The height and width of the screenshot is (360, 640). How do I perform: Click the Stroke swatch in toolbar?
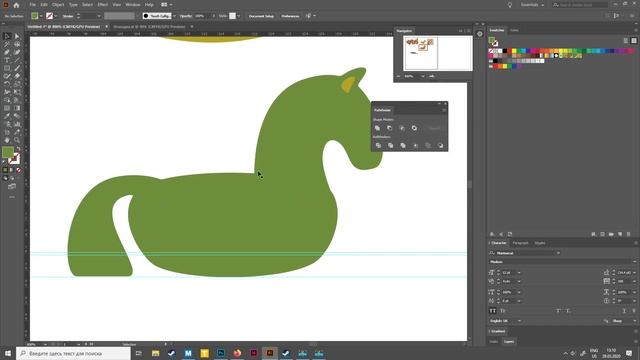pos(14,159)
